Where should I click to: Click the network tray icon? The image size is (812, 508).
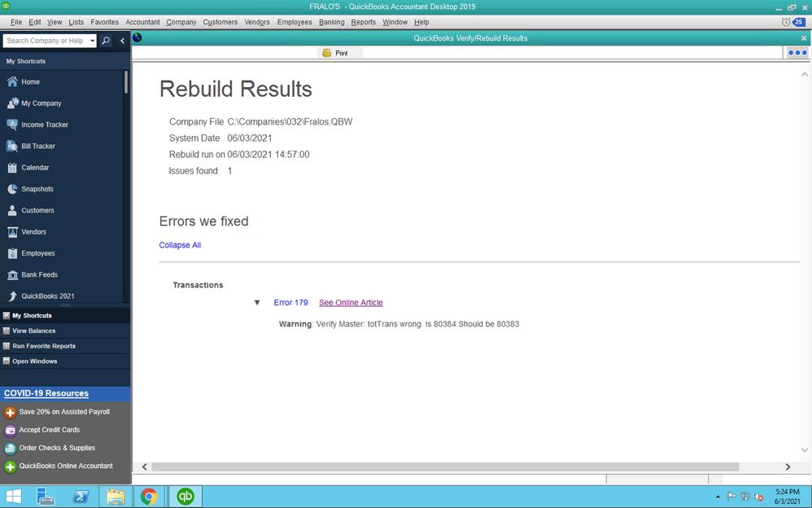click(x=745, y=497)
